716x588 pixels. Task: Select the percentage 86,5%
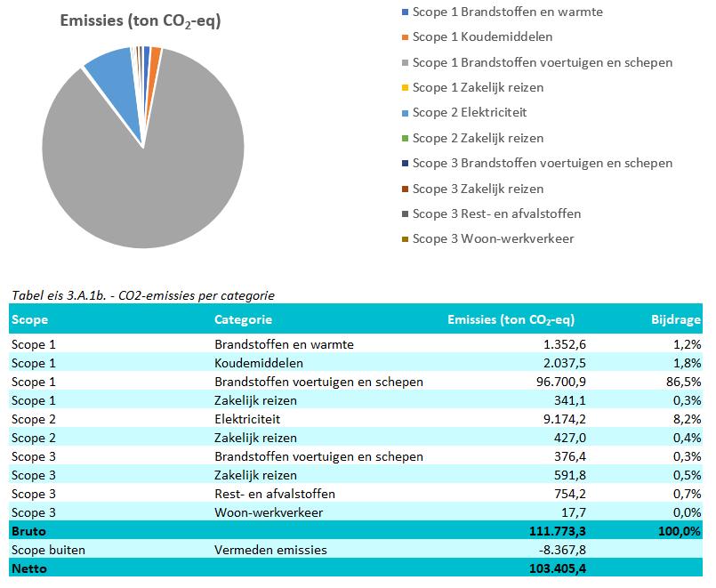684,382
